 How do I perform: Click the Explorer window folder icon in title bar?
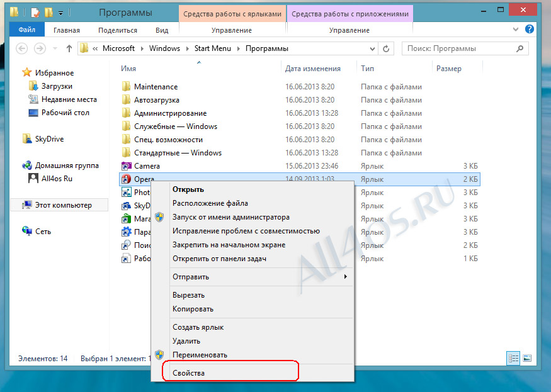click(14, 12)
